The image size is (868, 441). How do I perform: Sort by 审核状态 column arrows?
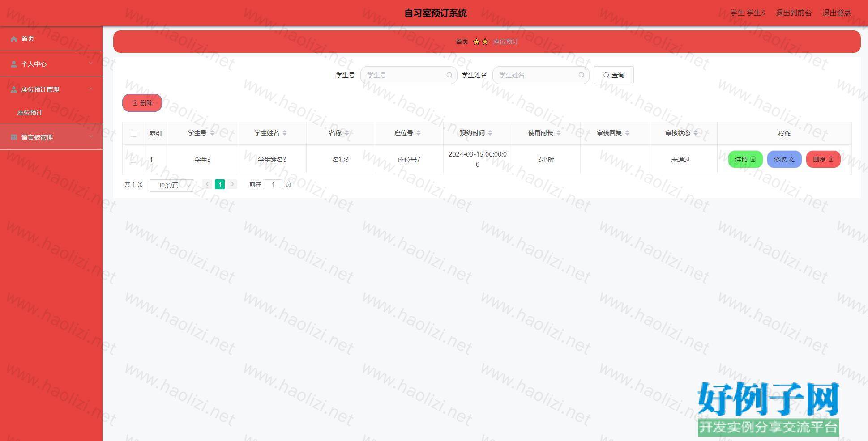(x=695, y=133)
